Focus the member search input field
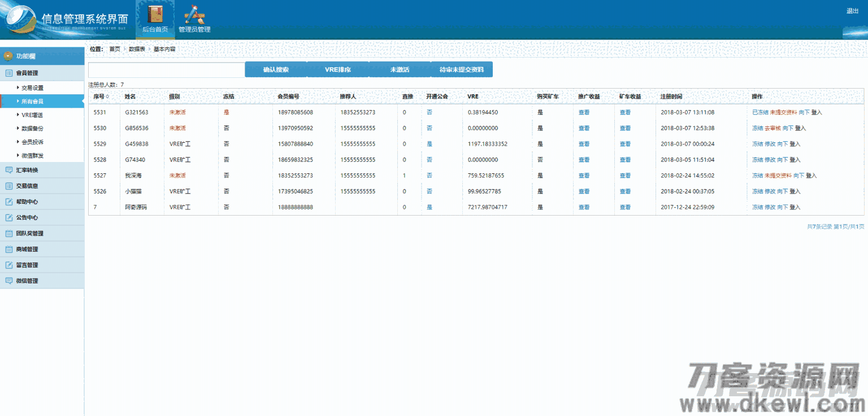Screen dimensions: 868x416 166,70
